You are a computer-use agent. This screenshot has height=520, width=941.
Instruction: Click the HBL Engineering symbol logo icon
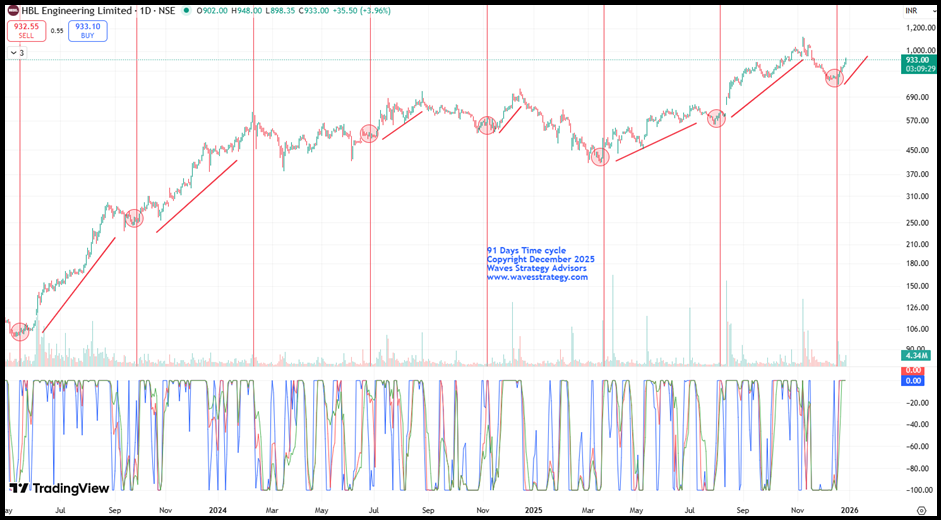[x=13, y=11]
